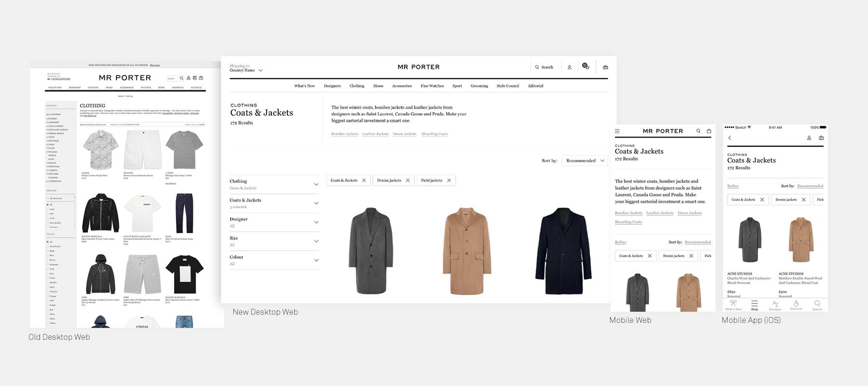Image resolution: width=868 pixels, height=386 pixels.
Task: Click Shop now link in Old Desktop banner
Action: (155, 65)
